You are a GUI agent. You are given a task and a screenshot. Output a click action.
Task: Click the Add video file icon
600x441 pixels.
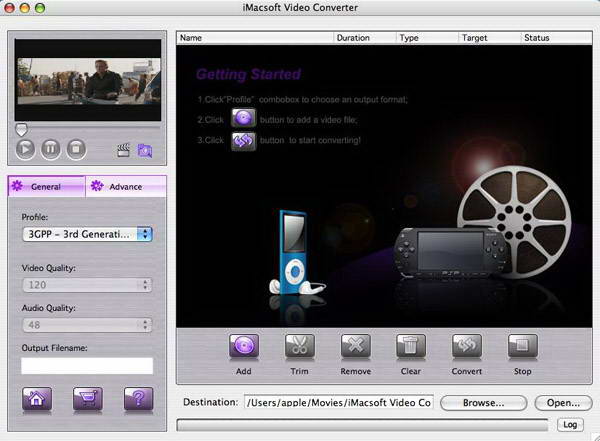pos(244,346)
